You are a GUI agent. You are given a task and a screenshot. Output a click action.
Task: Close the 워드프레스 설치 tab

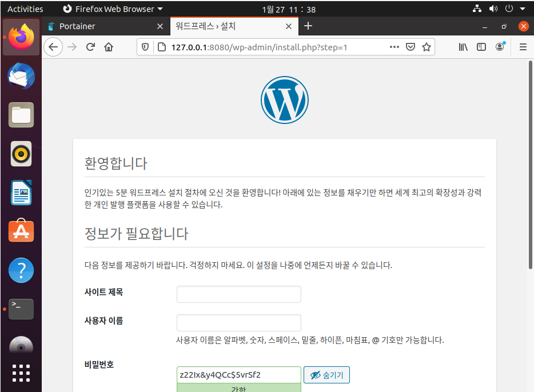click(289, 26)
